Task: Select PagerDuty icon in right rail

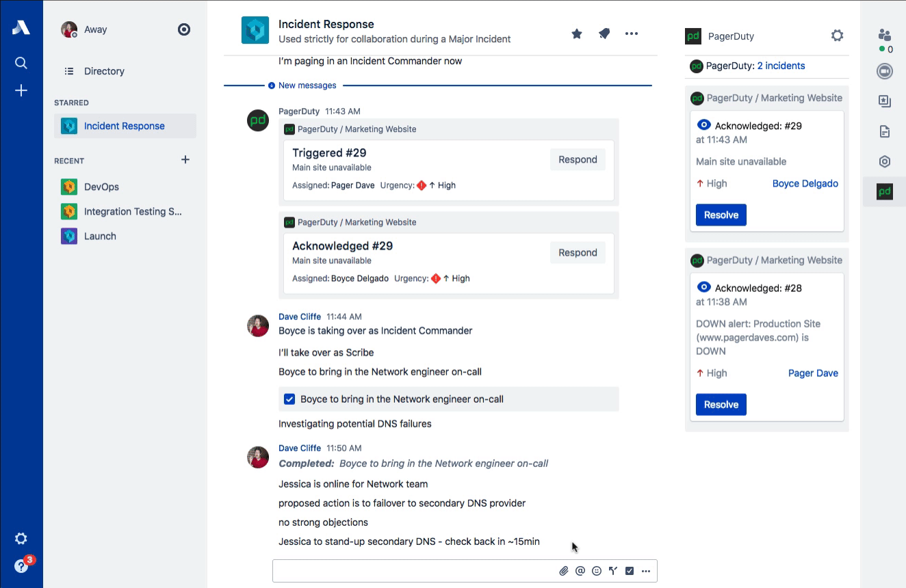Action: pos(885,191)
